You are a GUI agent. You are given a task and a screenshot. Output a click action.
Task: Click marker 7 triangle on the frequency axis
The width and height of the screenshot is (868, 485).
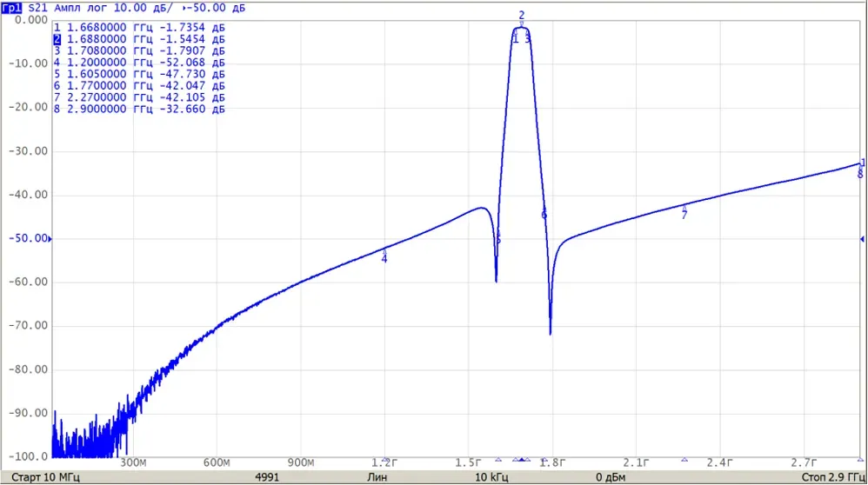[x=684, y=460]
